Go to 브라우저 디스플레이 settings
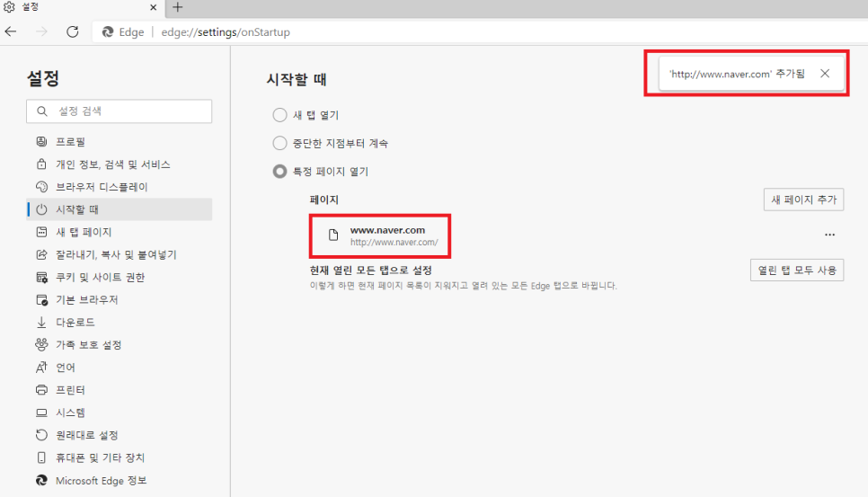Viewport: 868px width, 497px height. [119, 187]
